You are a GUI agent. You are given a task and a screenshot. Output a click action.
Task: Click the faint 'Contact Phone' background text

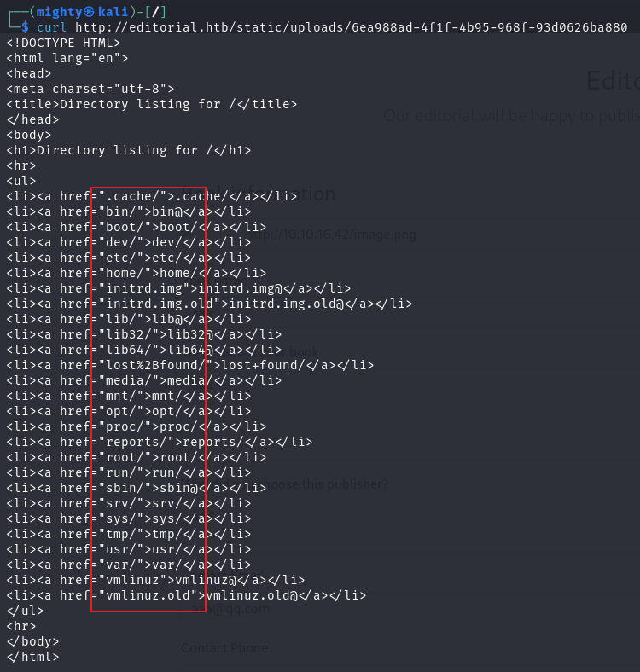pos(224,647)
